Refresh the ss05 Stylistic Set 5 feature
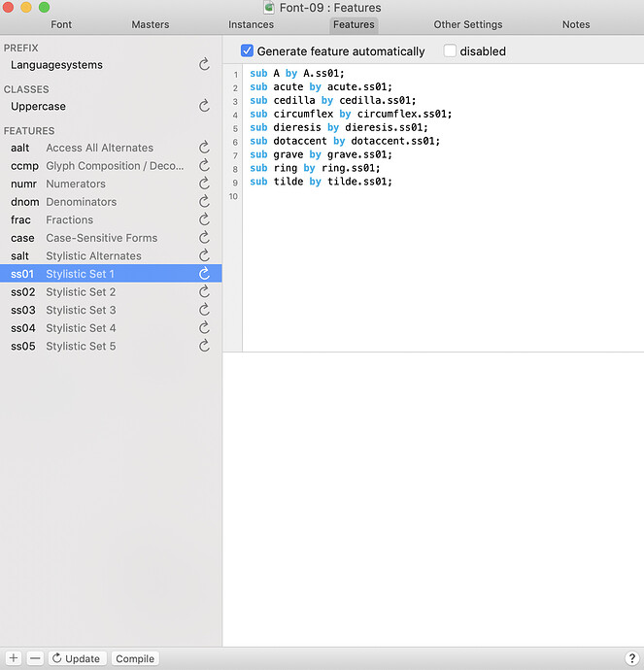The width and height of the screenshot is (644, 670). click(204, 346)
